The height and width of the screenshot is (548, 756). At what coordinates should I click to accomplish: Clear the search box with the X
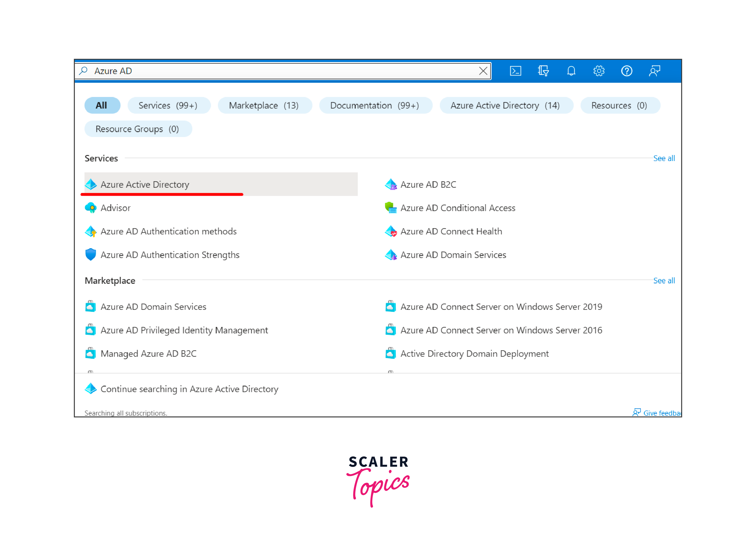[x=483, y=71]
